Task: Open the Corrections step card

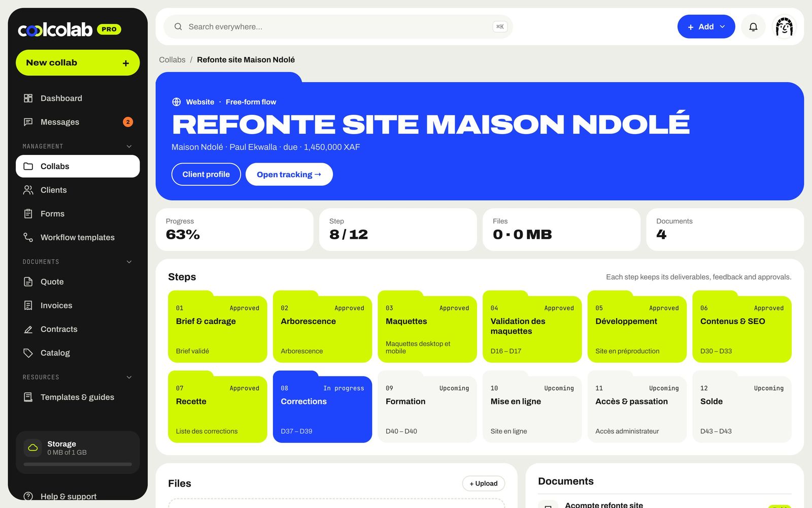Action: [x=322, y=407]
